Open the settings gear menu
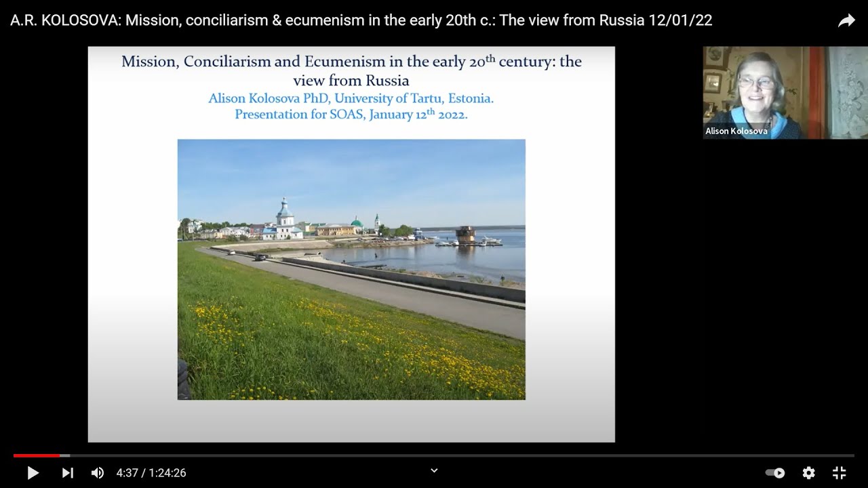 coord(808,473)
